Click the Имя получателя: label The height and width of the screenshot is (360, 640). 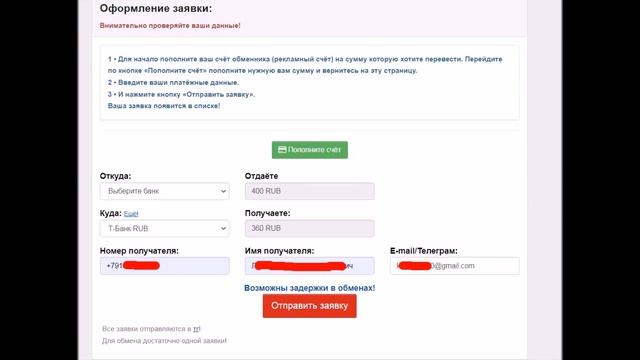click(x=280, y=251)
